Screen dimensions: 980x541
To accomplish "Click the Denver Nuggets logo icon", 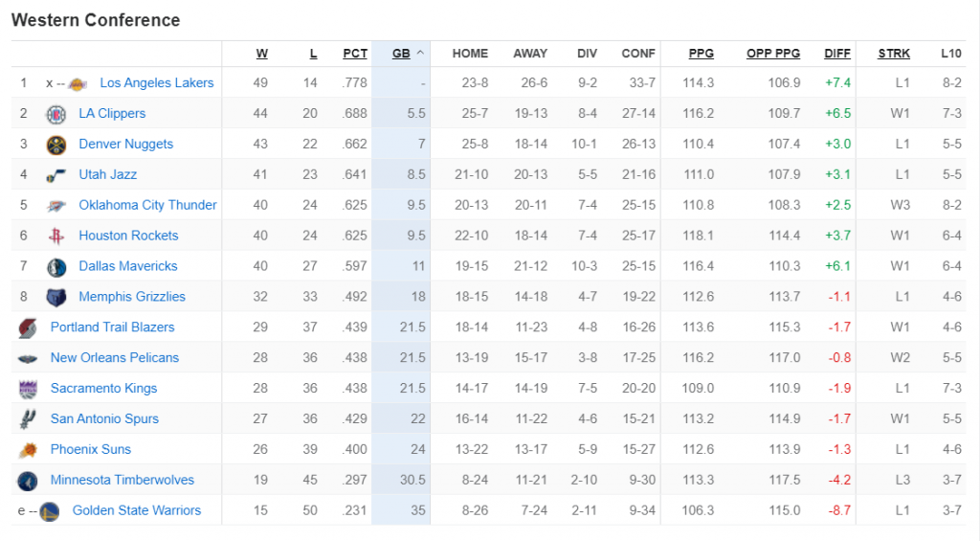I will pos(56,146).
